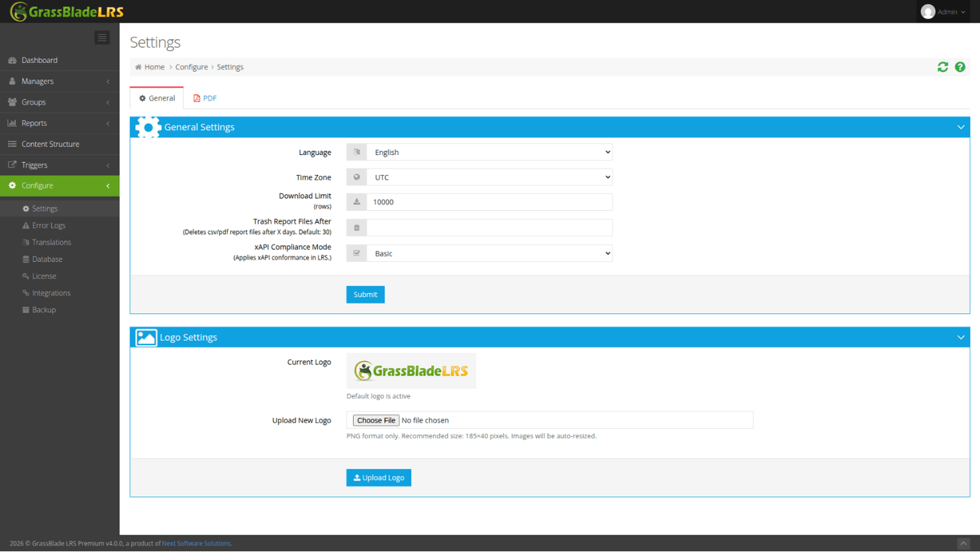Click the Reports bar chart icon
980x552 pixels.
coord(13,123)
